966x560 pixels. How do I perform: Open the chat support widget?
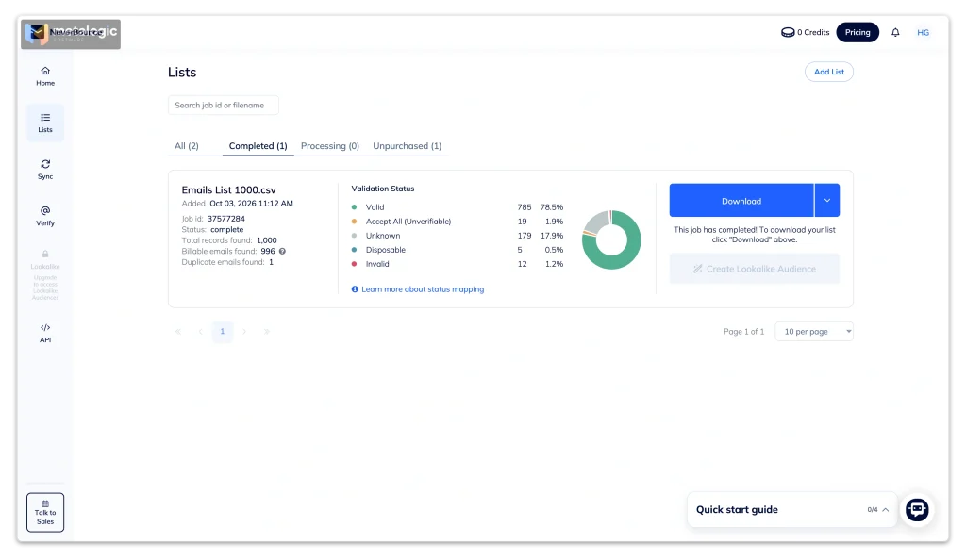(x=917, y=509)
